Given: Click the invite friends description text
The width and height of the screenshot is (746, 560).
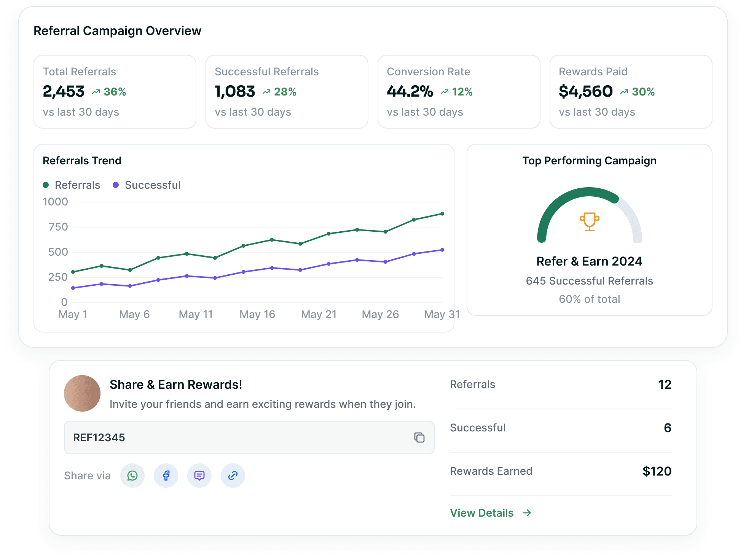Looking at the screenshot, I should coord(263,404).
